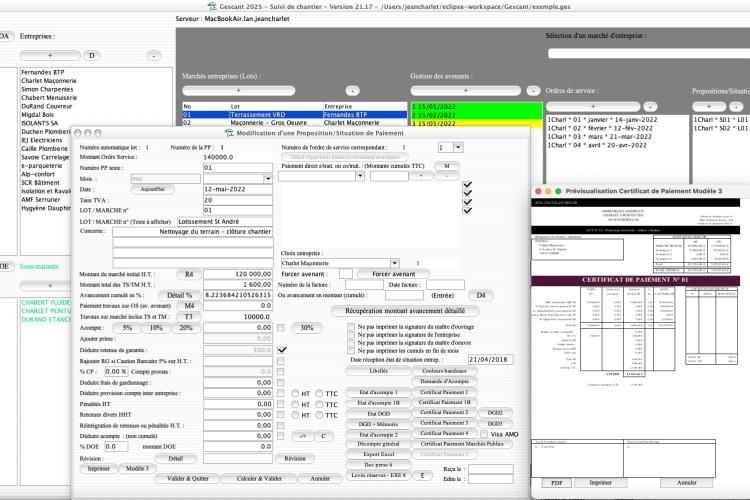The image size is (750, 500).
Task: Check Ne pas imprimer cumuls fin de mois
Action: [351, 351]
